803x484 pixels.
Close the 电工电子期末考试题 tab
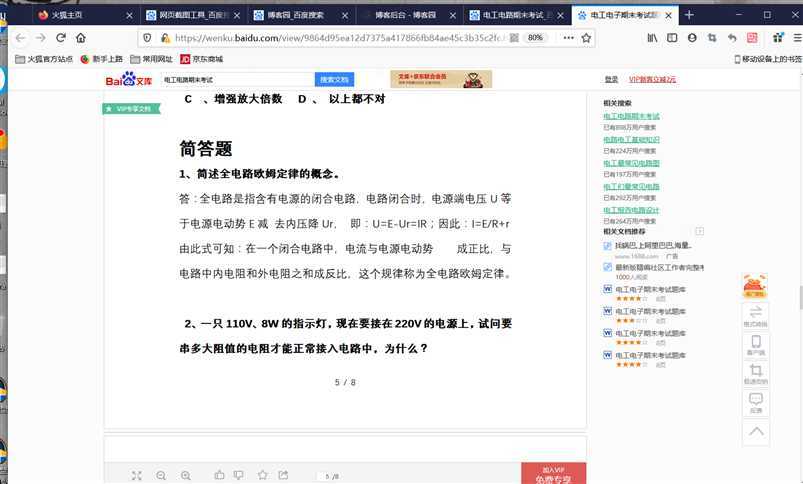pyautogui.click(x=668, y=16)
